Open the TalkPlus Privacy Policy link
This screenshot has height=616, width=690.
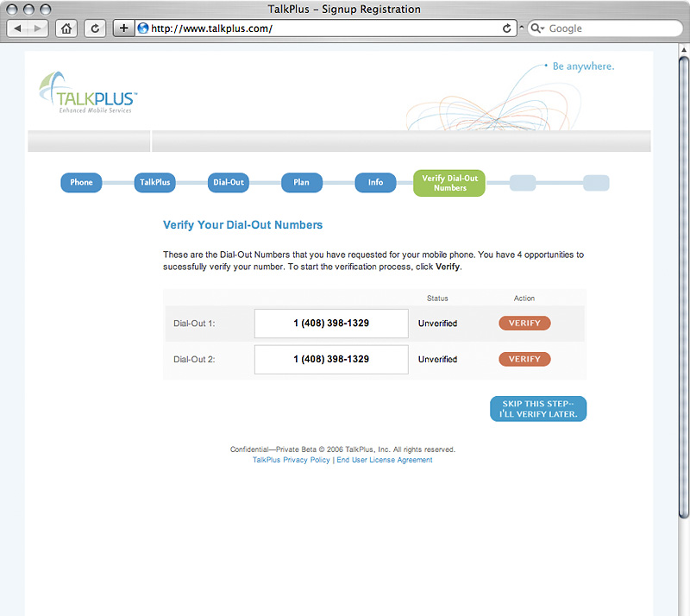(x=291, y=460)
